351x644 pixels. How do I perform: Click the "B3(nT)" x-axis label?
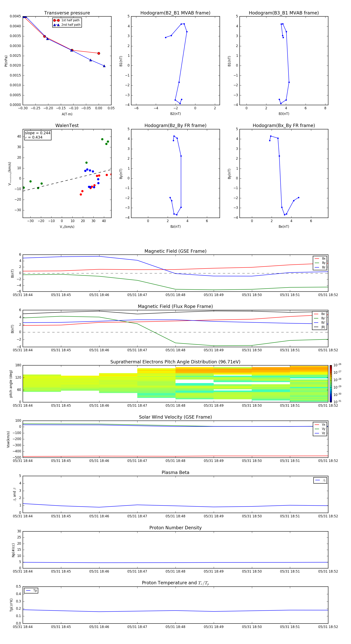(x=284, y=114)
